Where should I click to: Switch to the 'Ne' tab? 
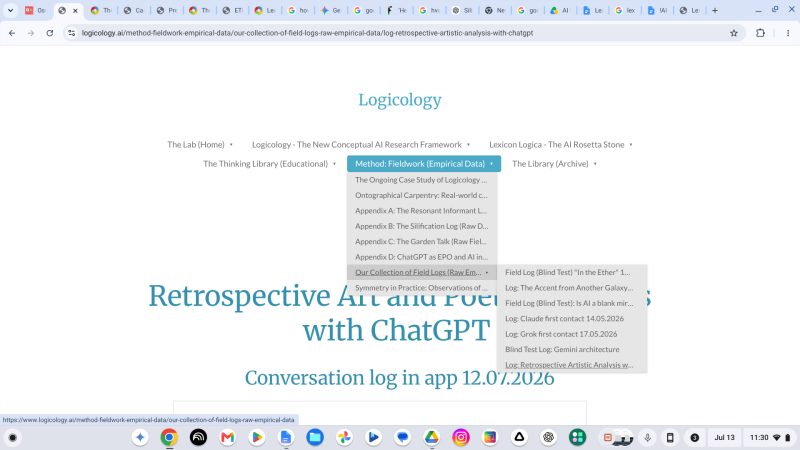pos(494,10)
